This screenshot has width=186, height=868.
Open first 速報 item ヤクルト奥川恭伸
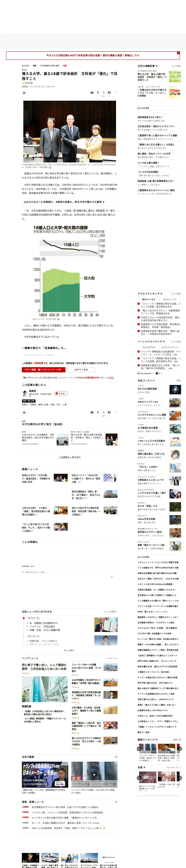coord(65,807)
